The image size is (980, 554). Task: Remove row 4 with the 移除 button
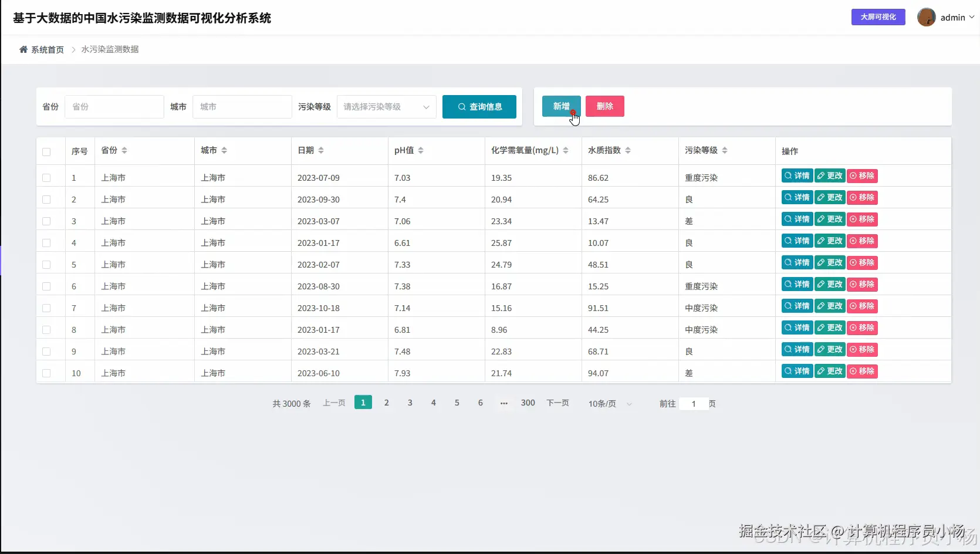click(x=862, y=241)
